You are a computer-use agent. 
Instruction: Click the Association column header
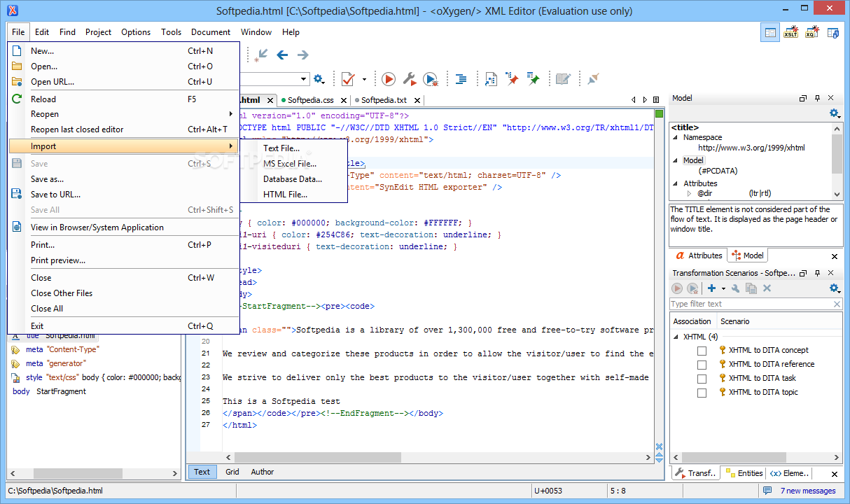692,321
